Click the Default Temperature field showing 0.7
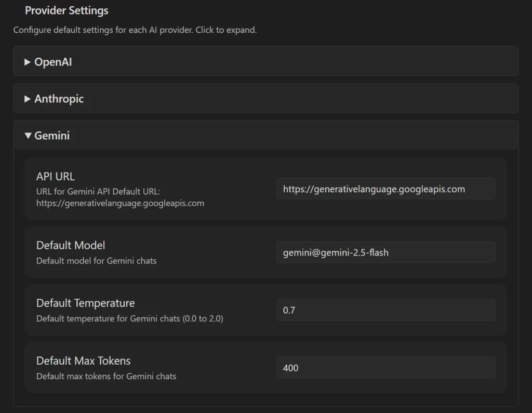This screenshot has width=532, height=413. (x=385, y=310)
